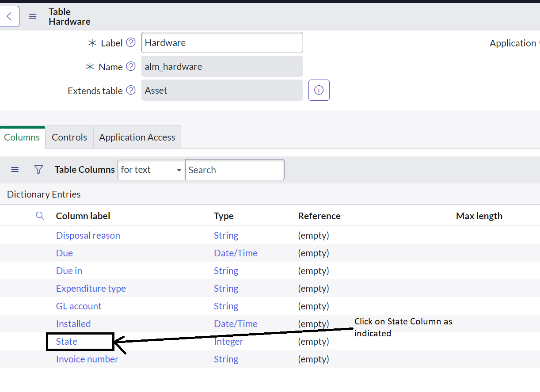
Task: Open the Invoice number column
Action: pos(87,359)
